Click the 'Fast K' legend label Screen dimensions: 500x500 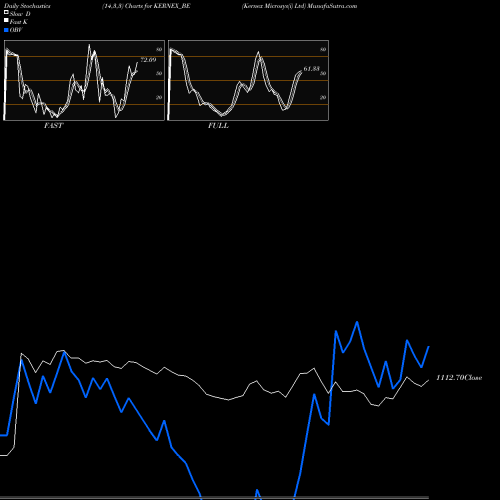[x=19, y=22]
